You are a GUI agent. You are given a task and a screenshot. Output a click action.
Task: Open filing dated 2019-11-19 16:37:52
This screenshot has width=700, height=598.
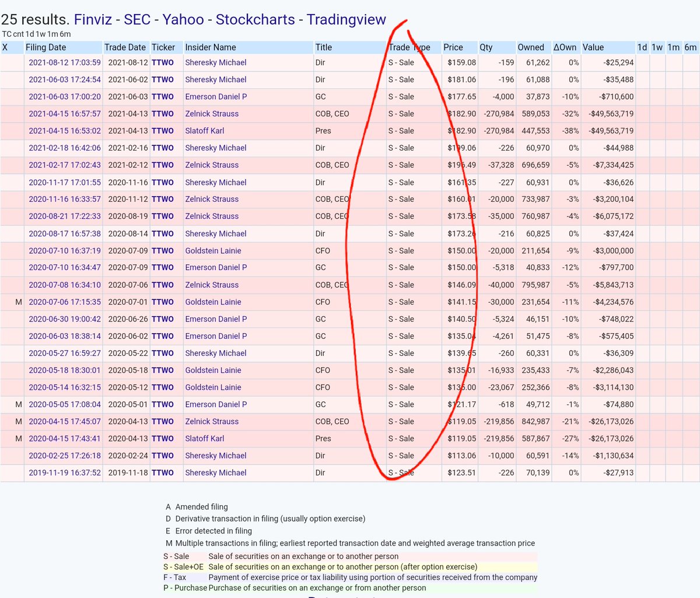pyautogui.click(x=65, y=473)
